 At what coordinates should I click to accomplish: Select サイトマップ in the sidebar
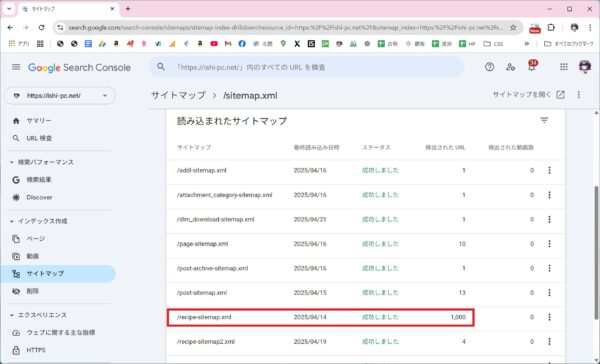pos(57,274)
